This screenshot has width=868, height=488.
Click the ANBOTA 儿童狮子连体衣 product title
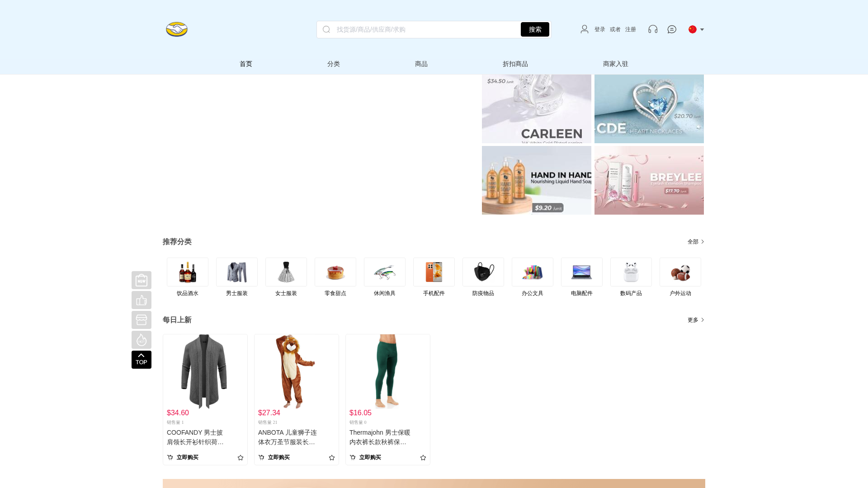tap(288, 437)
